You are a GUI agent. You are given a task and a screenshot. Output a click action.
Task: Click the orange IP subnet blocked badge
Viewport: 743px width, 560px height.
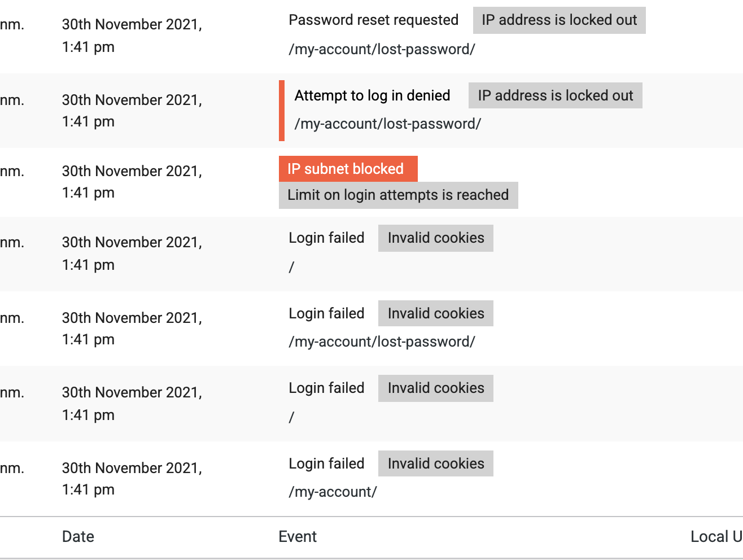point(348,169)
